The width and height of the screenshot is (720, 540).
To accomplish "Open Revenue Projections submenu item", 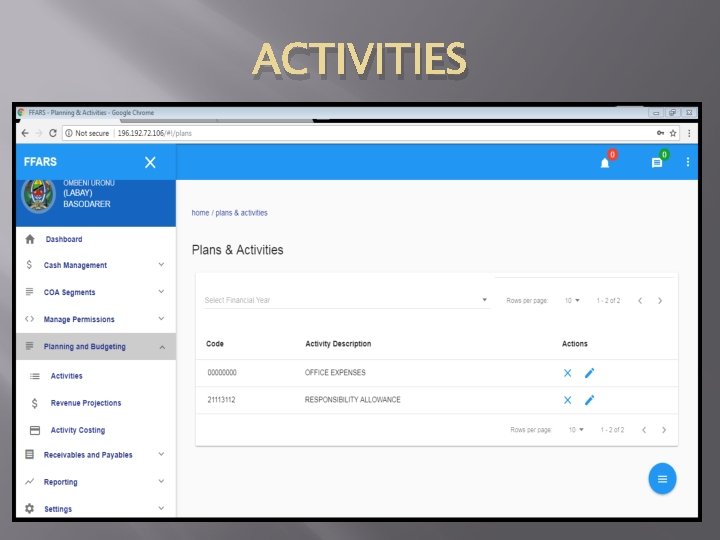I will click(86, 403).
